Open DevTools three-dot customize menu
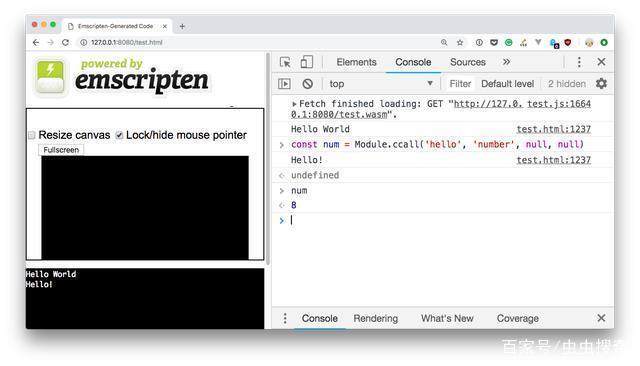 click(579, 62)
